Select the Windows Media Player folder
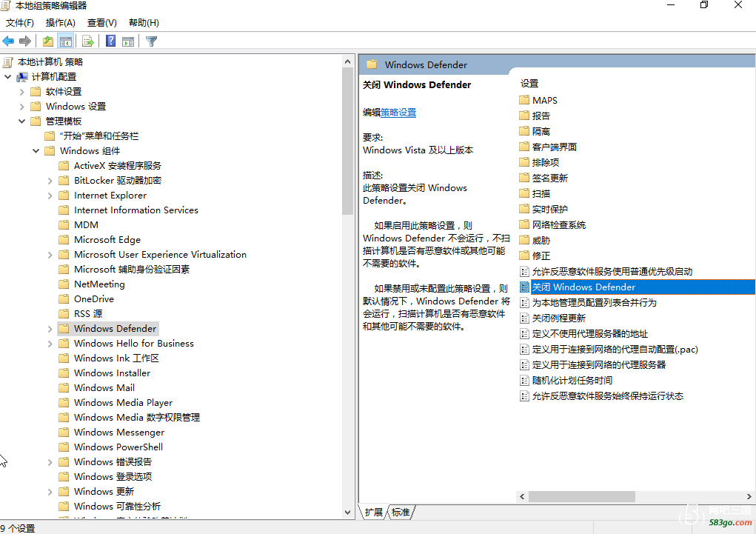 pyautogui.click(x=123, y=402)
